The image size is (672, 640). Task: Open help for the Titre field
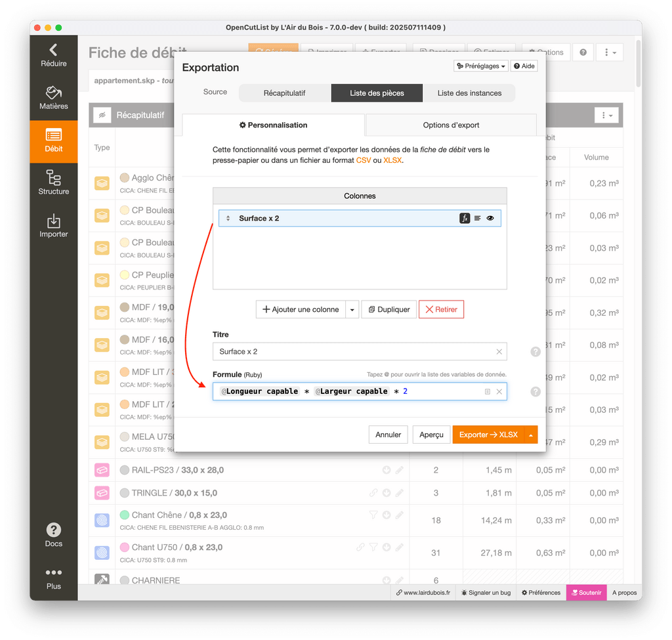coord(535,351)
